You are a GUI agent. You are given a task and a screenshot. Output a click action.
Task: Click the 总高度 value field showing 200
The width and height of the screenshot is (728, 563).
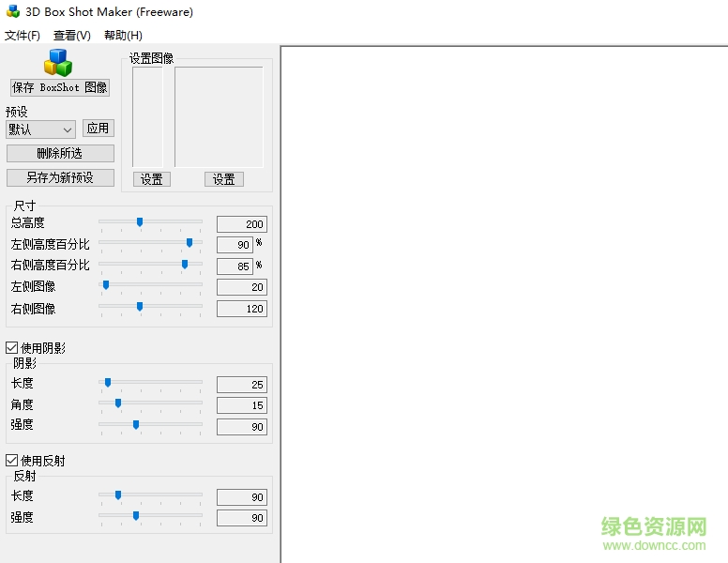click(242, 224)
